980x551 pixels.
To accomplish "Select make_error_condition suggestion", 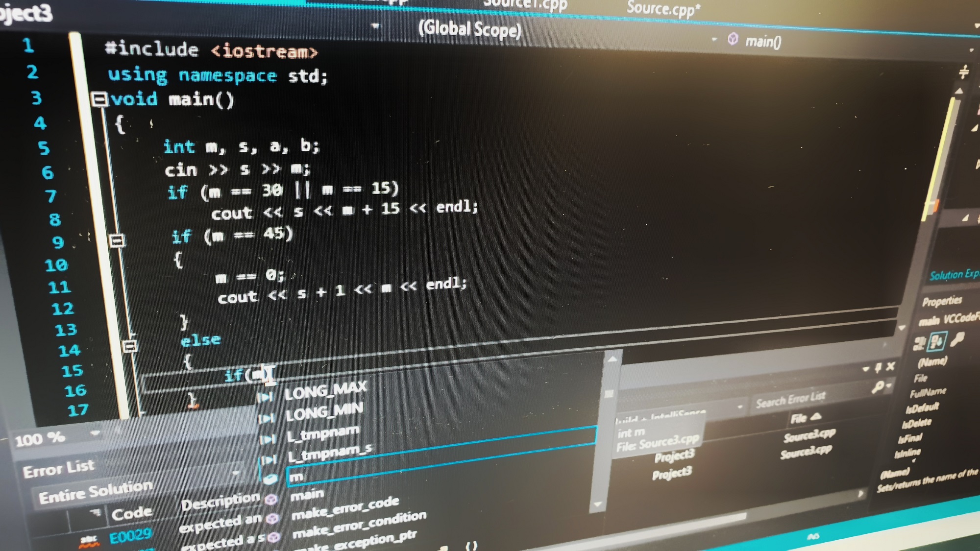I will click(x=359, y=524).
